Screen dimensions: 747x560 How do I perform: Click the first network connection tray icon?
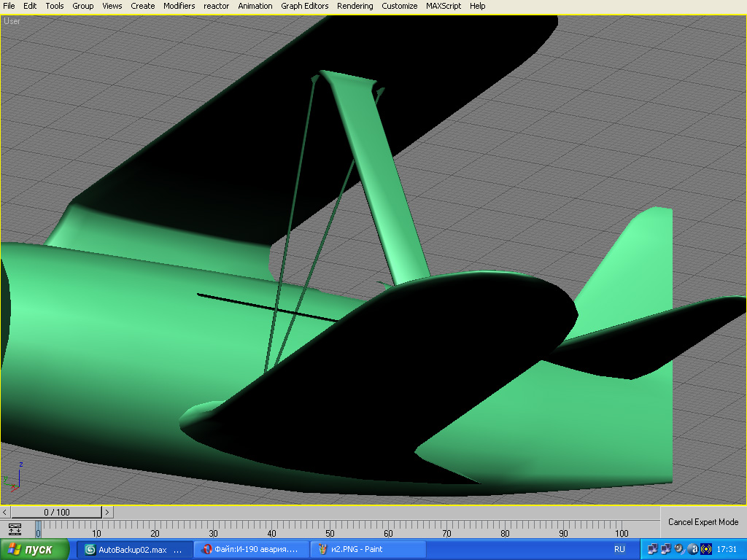652,550
